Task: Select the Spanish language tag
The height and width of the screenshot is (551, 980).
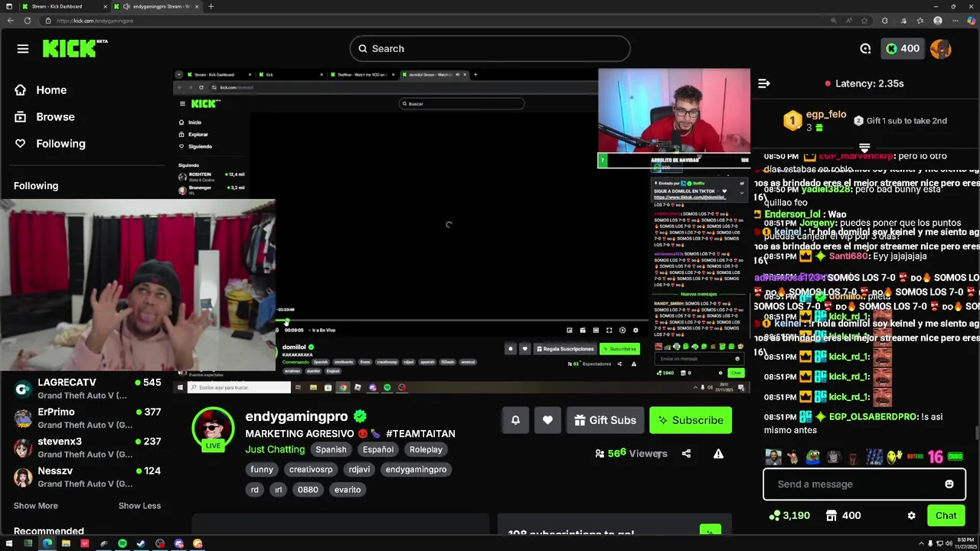Action: pyautogui.click(x=331, y=449)
